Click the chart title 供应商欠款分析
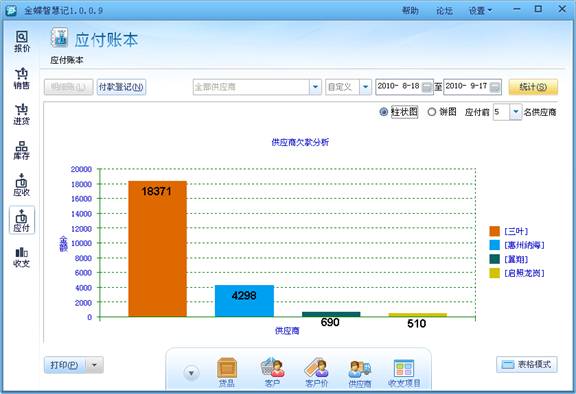This screenshot has width=576, height=394. [x=300, y=142]
